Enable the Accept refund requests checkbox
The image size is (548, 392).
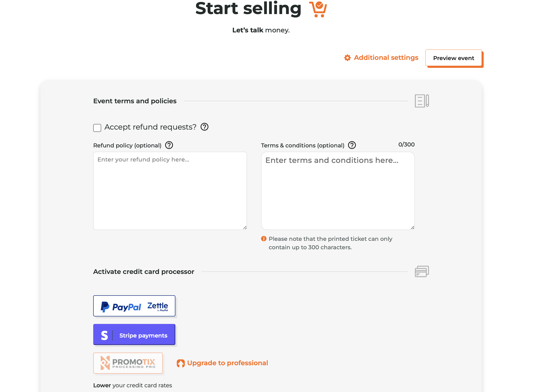click(97, 128)
